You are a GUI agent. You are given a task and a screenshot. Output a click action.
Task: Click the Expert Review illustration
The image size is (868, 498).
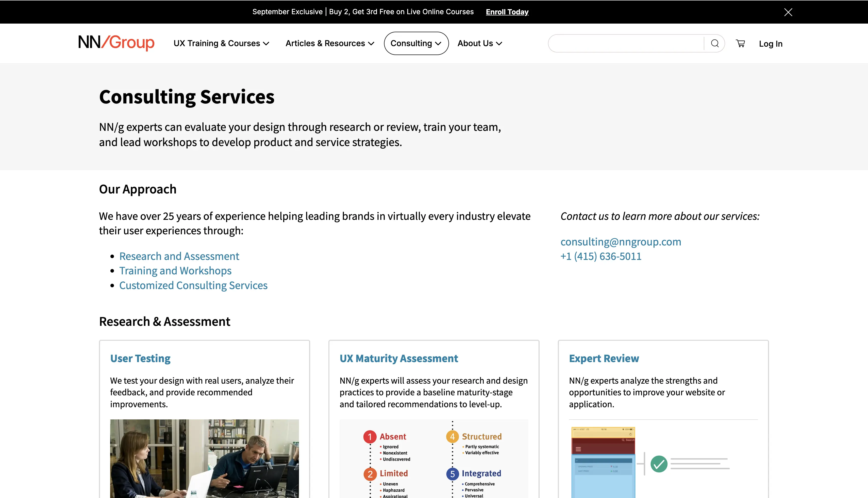663,459
